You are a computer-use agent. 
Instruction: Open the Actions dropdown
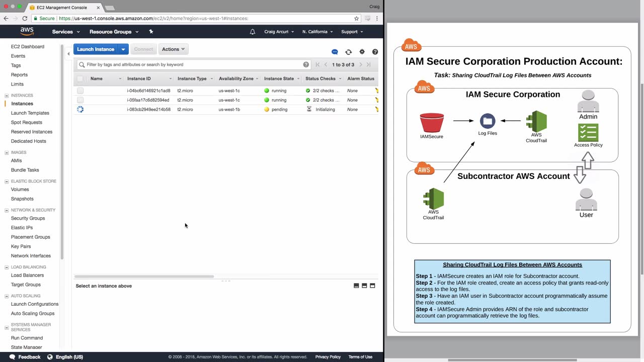[x=173, y=49]
